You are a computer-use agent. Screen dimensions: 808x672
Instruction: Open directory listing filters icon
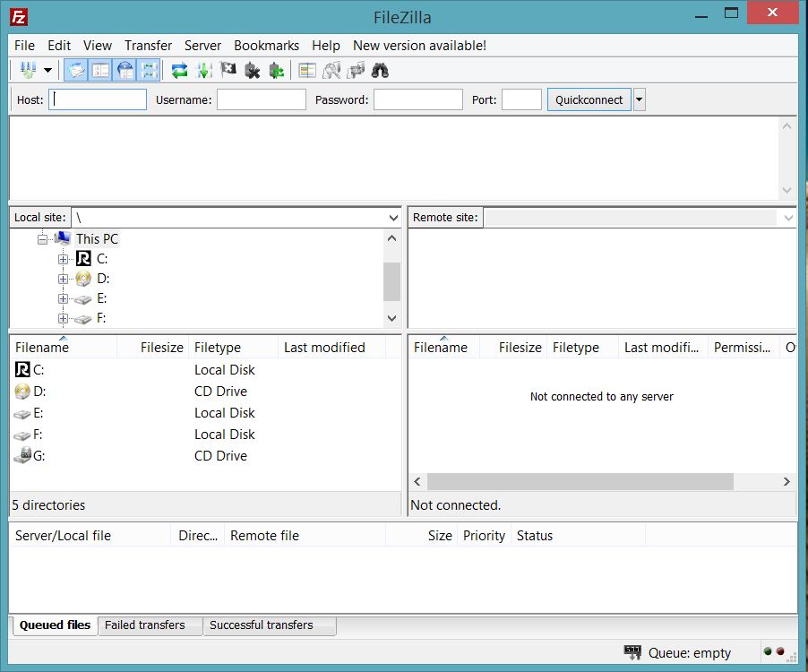pos(307,70)
